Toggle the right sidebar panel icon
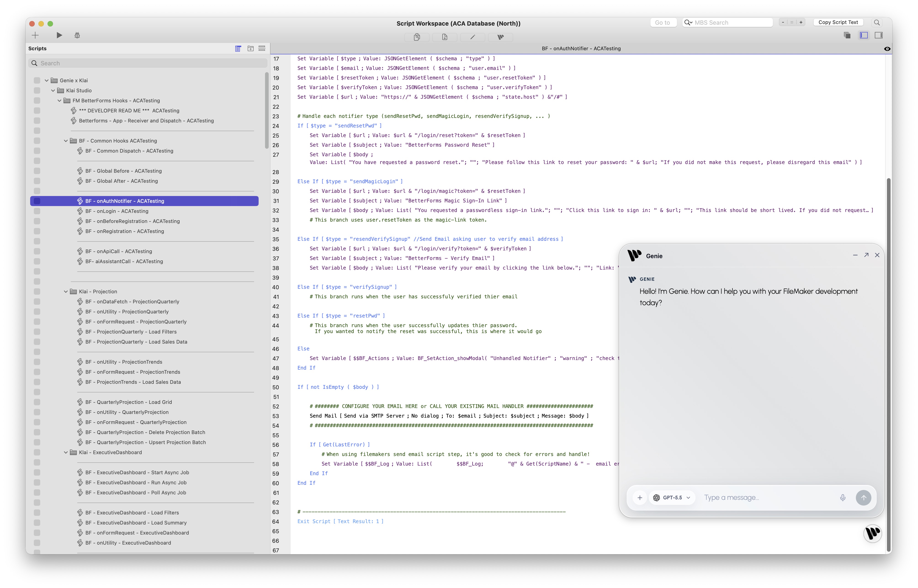 879,35
